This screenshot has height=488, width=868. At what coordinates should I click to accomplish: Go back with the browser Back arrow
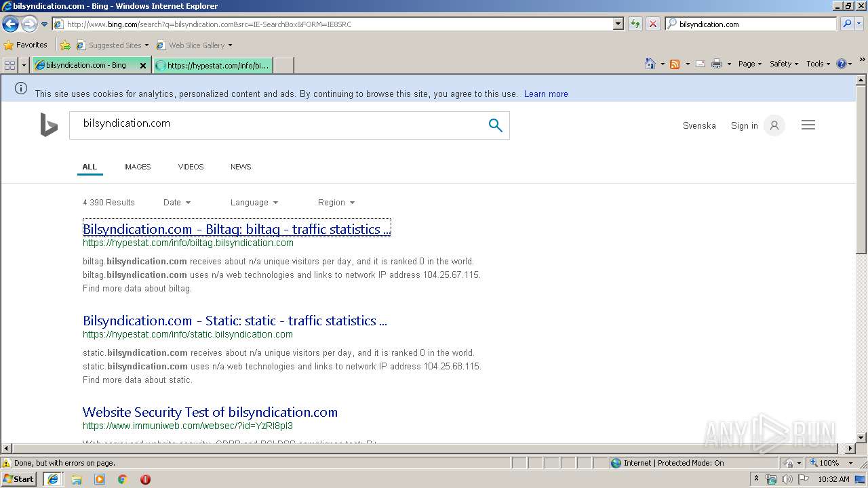tap(10, 24)
